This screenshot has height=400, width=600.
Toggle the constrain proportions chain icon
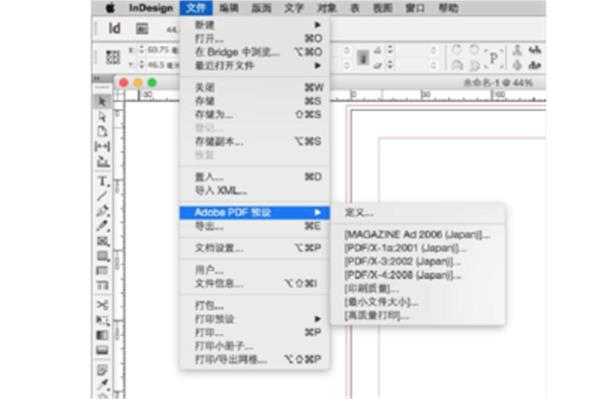(x=363, y=57)
